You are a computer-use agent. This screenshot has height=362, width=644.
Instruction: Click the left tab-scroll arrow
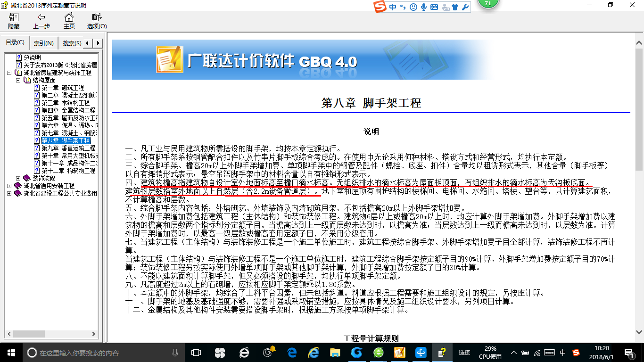tap(89, 43)
